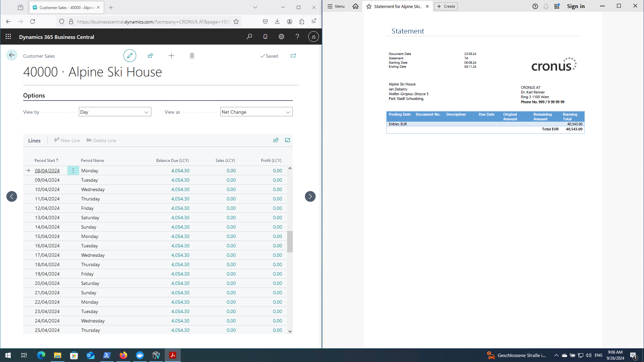The image size is (644, 362).
Task: Open a new Firefox tab
Action: (111, 7)
